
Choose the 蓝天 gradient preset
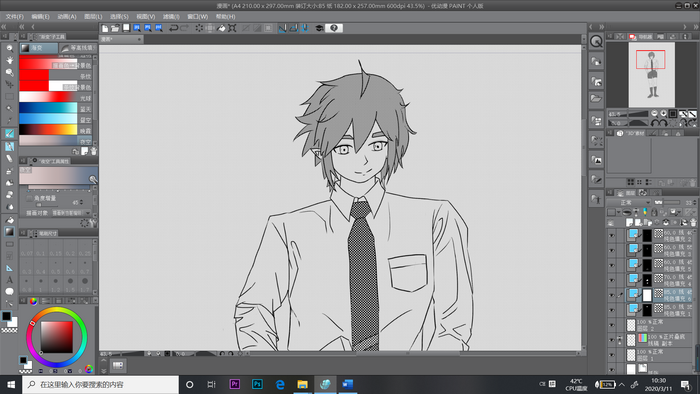coord(55,108)
